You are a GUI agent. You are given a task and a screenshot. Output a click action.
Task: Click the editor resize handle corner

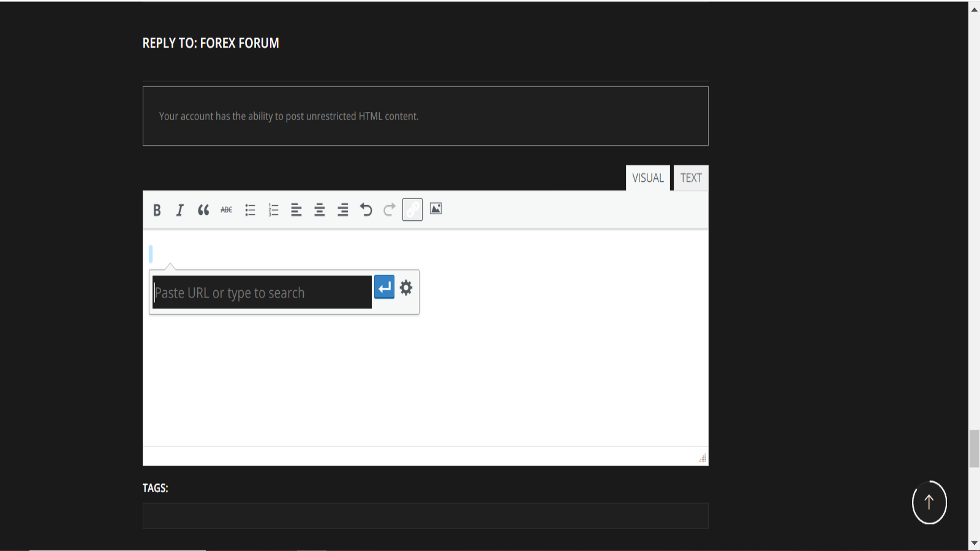[x=703, y=458]
